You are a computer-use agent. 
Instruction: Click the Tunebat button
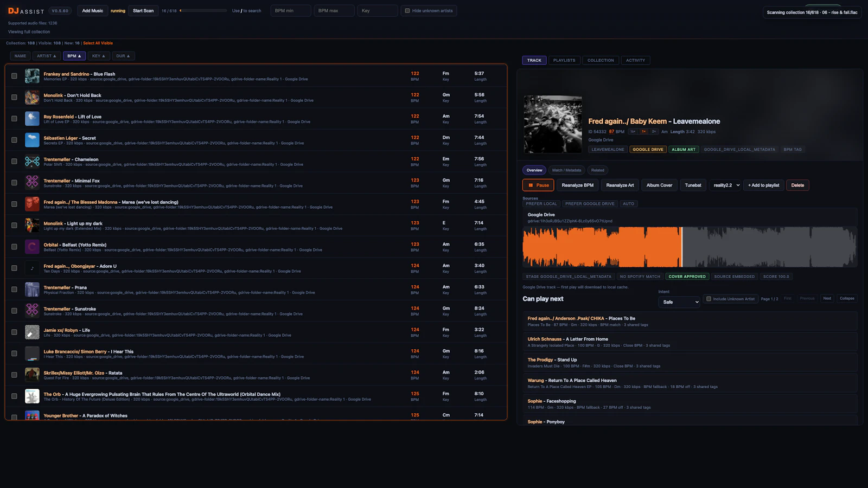[693, 185]
